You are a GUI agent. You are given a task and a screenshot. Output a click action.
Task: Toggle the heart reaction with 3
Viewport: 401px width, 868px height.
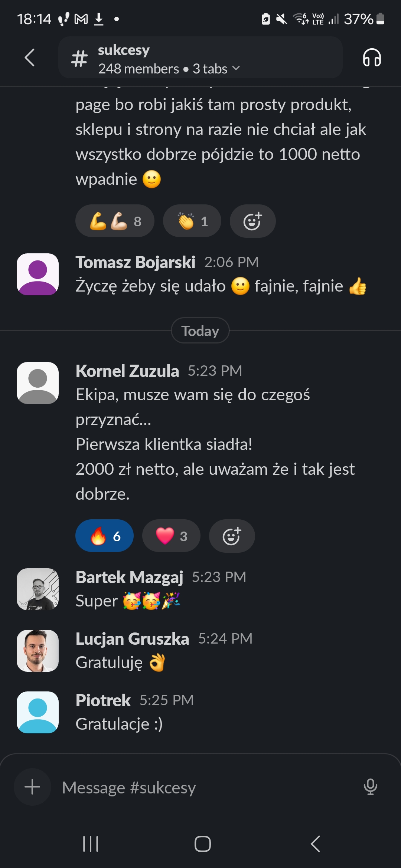(171, 536)
